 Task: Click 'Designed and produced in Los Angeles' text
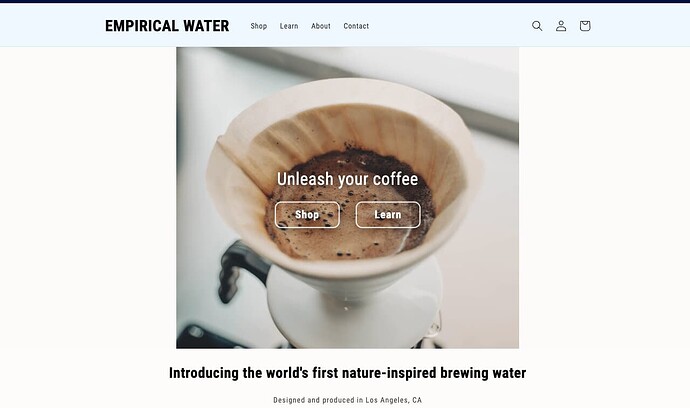347,400
